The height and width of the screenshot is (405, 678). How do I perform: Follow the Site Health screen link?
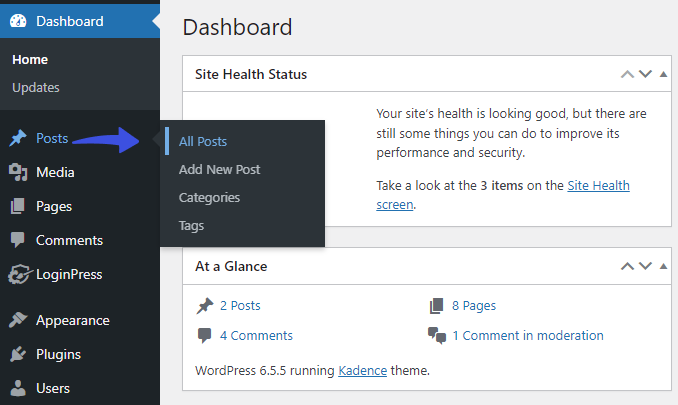598,185
